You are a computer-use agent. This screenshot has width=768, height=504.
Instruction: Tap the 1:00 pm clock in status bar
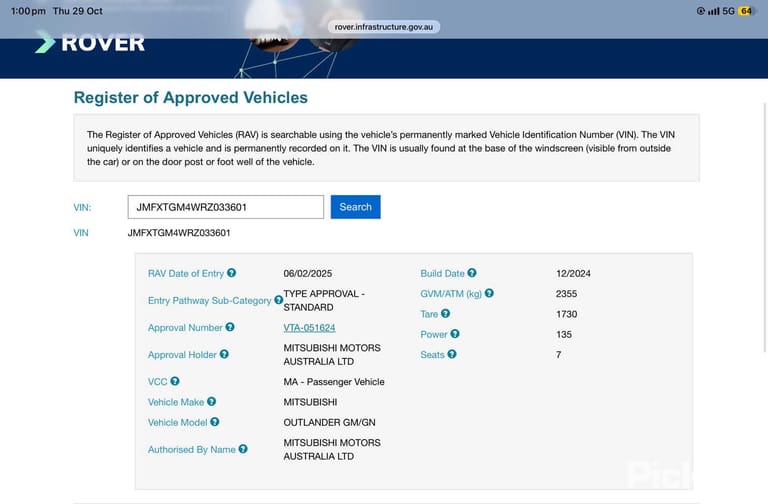[x=28, y=11]
